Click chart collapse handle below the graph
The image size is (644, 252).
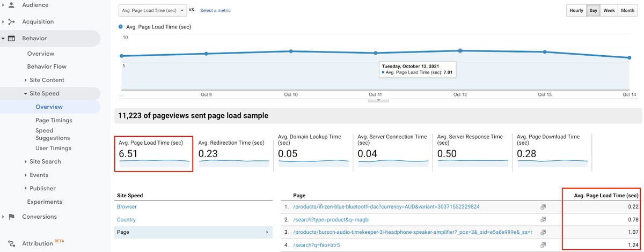pos(378,100)
